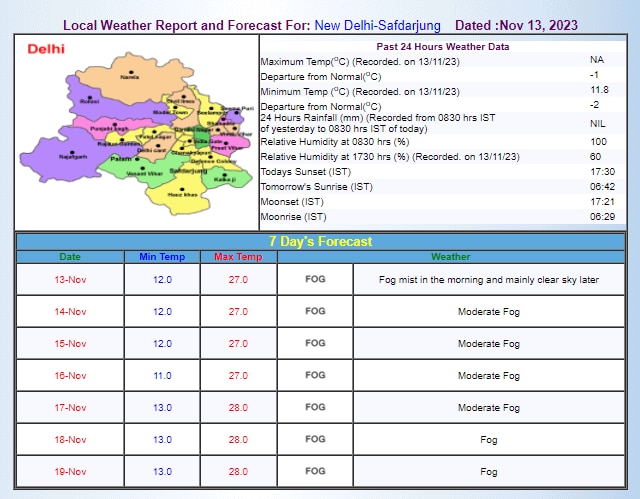Click the FOG label in 19-Nov row
This screenshot has height=499, width=640.
(315, 470)
